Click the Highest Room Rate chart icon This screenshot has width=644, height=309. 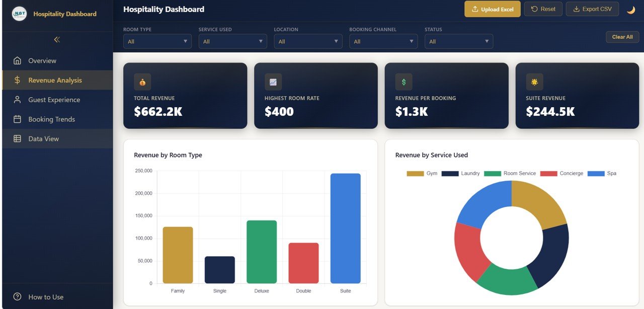[x=273, y=82]
